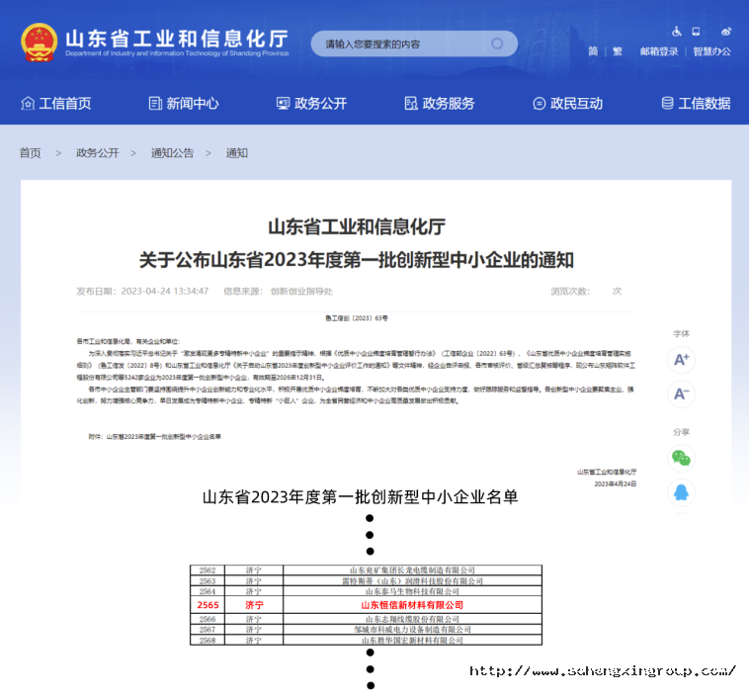Click the national emblem site logo
This screenshot has width=749, height=700.
click(40, 42)
